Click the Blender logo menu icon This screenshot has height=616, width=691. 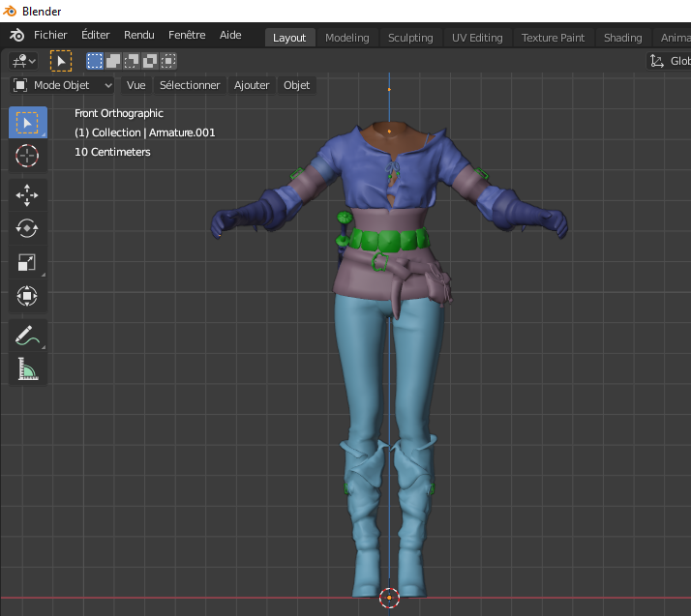point(16,35)
